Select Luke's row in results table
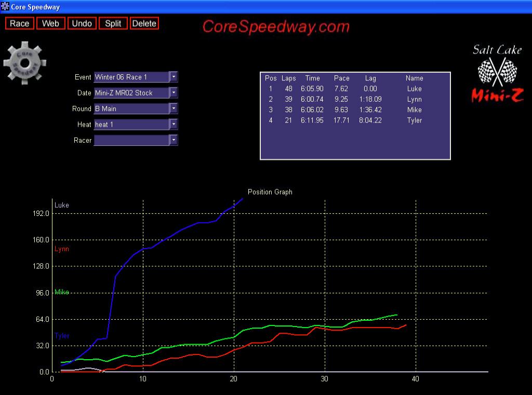The image size is (532, 395). pos(355,89)
